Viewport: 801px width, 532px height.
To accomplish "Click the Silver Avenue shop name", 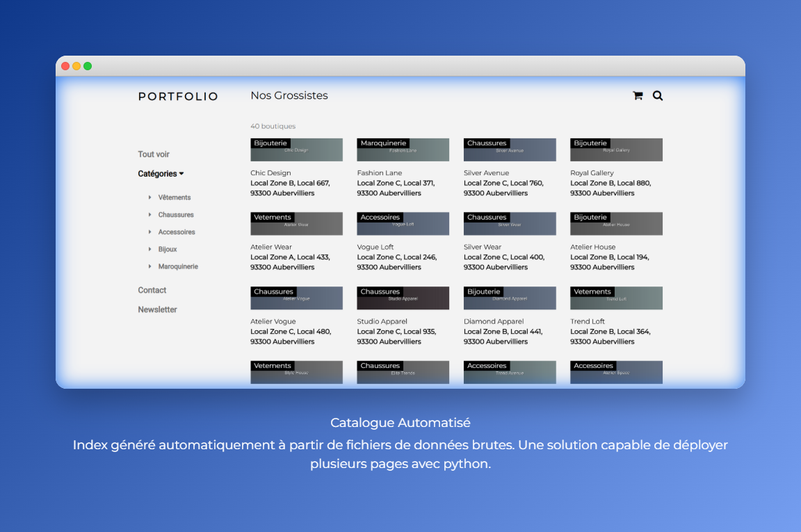I will [x=486, y=172].
